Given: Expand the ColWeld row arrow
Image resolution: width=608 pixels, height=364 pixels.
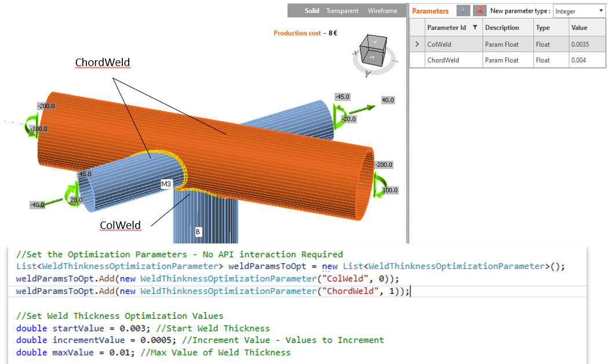Looking at the screenshot, I should click(417, 44).
